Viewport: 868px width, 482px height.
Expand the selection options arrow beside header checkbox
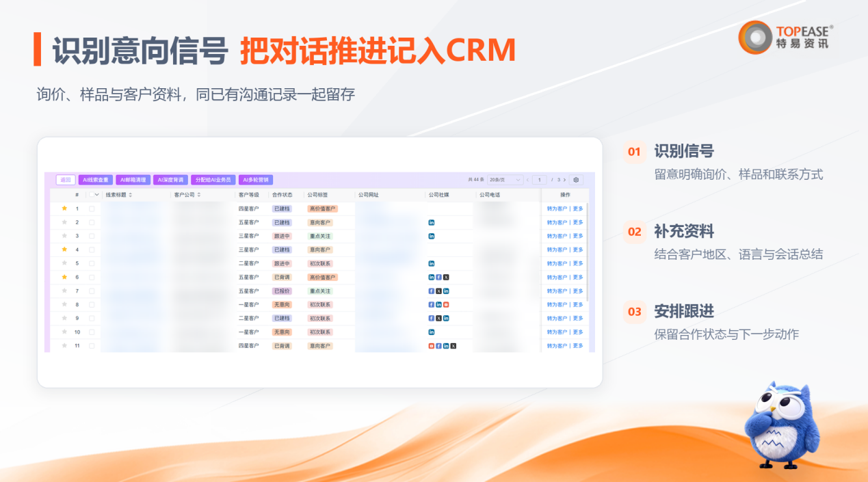(97, 195)
